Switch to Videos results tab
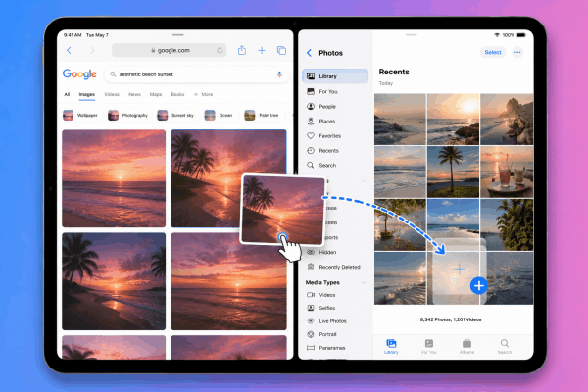Image resolution: width=588 pixels, height=392 pixels. (x=112, y=94)
